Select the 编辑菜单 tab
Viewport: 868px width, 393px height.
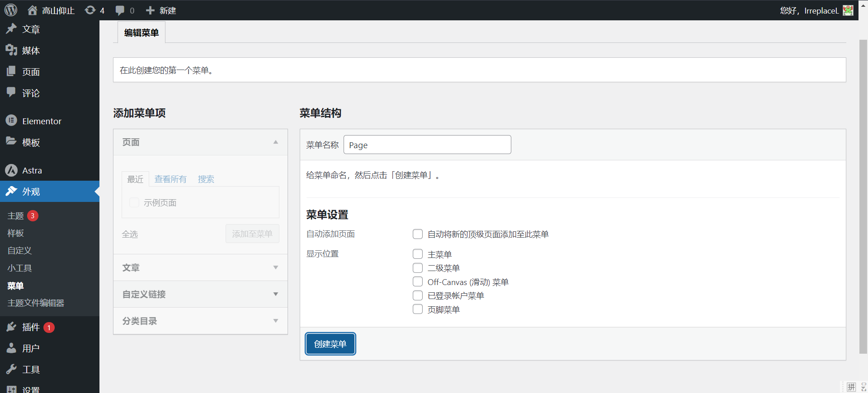point(142,33)
